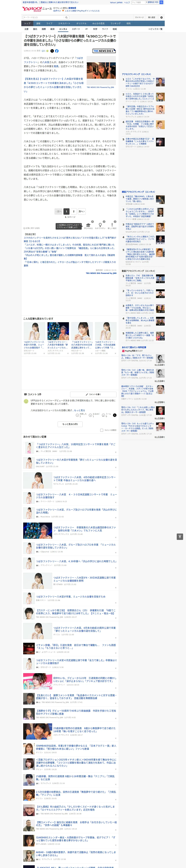Share the article on X
Screen dimensions: 186x868
tap(52, 51)
